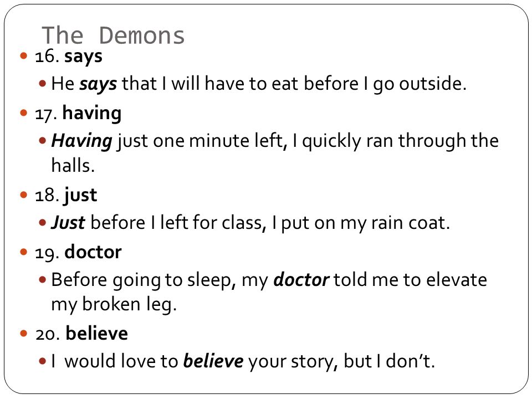Click the italic word 'Having' in the sentence
532x399 pixels.
82,141
